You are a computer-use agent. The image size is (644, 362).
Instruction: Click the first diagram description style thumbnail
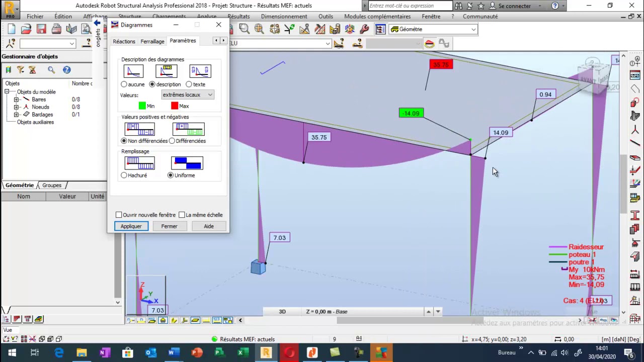[133, 71]
